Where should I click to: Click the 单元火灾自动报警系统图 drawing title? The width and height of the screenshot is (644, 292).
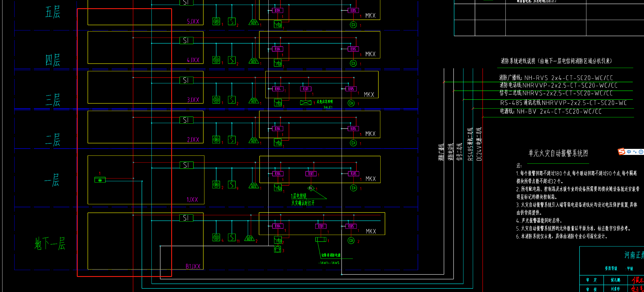coord(558,153)
